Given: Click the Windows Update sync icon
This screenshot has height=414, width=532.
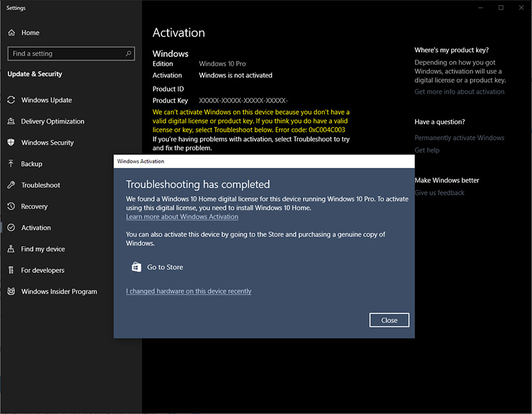Looking at the screenshot, I should click(x=12, y=100).
